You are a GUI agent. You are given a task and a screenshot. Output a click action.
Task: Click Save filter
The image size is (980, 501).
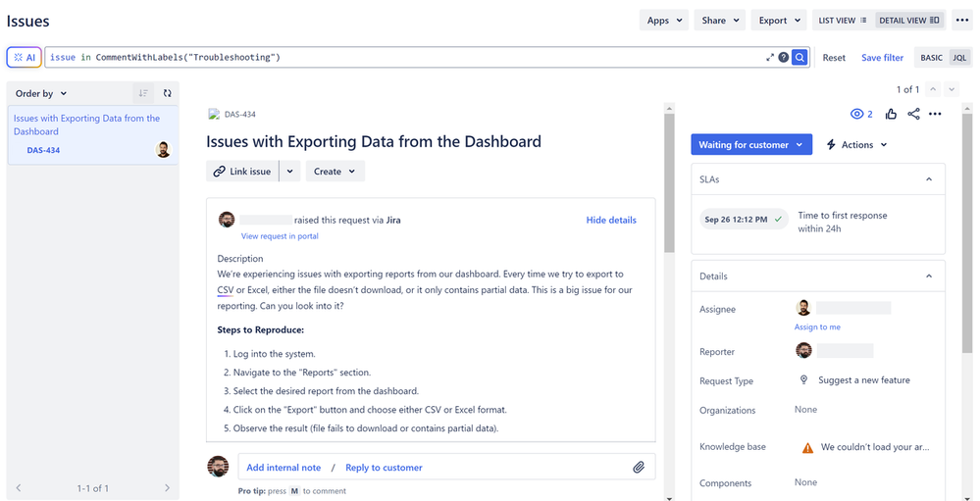coord(882,58)
